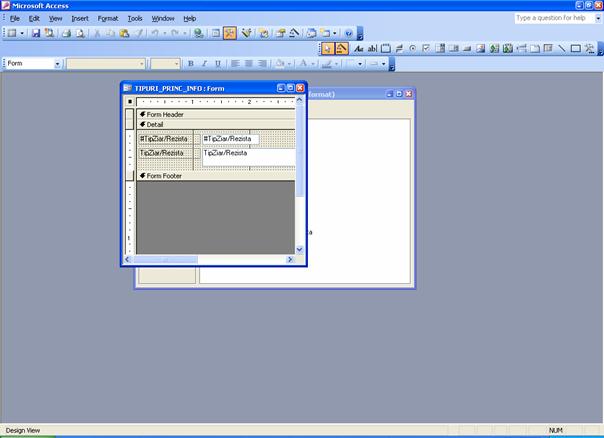Screen dimensions: 604x438
Task: Open the Format menu
Action: pos(107,18)
